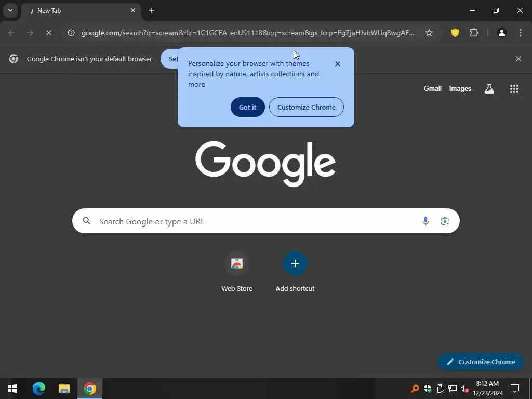Open the yellow shield extension icon
The width and height of the screenshot is (532, 399).
click(455, 33)
